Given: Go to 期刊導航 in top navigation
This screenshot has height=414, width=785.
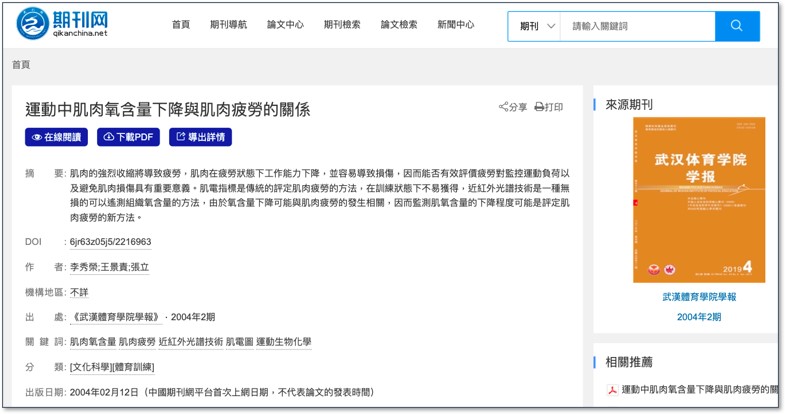Looking at the screenshot, I should click(229, 25).
